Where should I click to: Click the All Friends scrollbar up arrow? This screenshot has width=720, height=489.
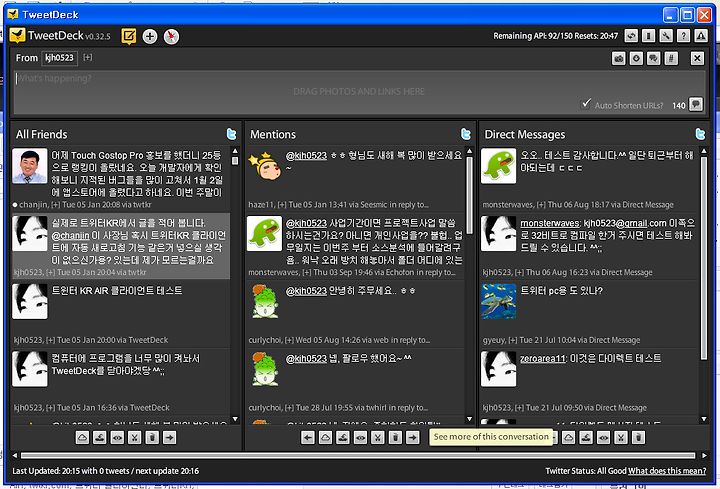[x=235, y=151]
